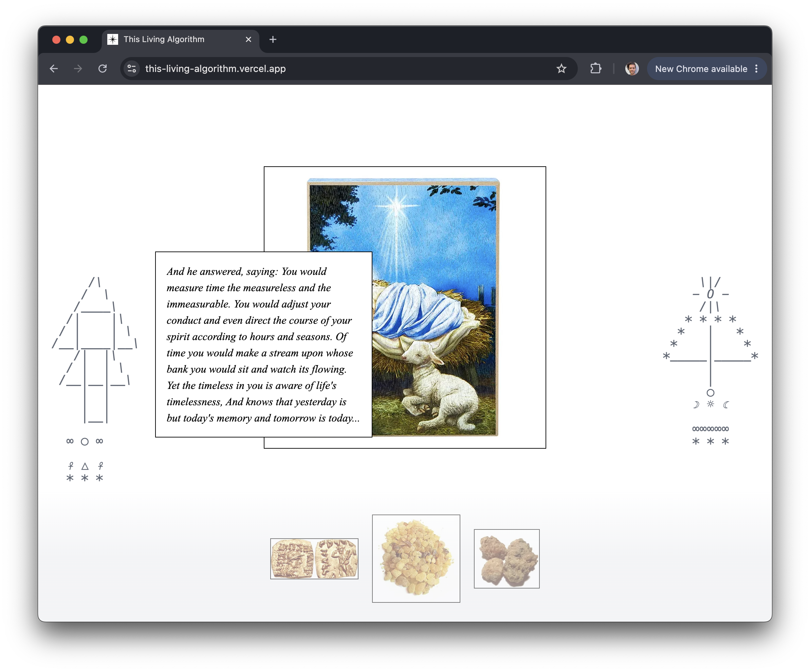Click the New Chrome available button
810x672 pixels.
(701, 69)
